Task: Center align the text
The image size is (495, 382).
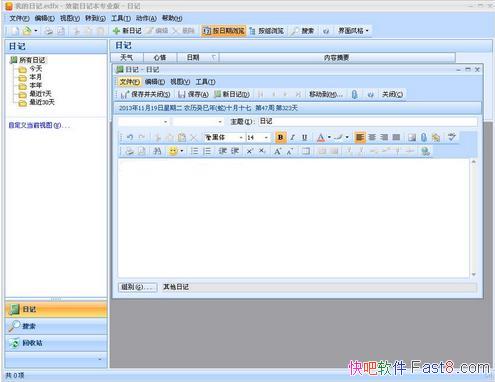Action: pyautogui.click(x=372, y=137)
